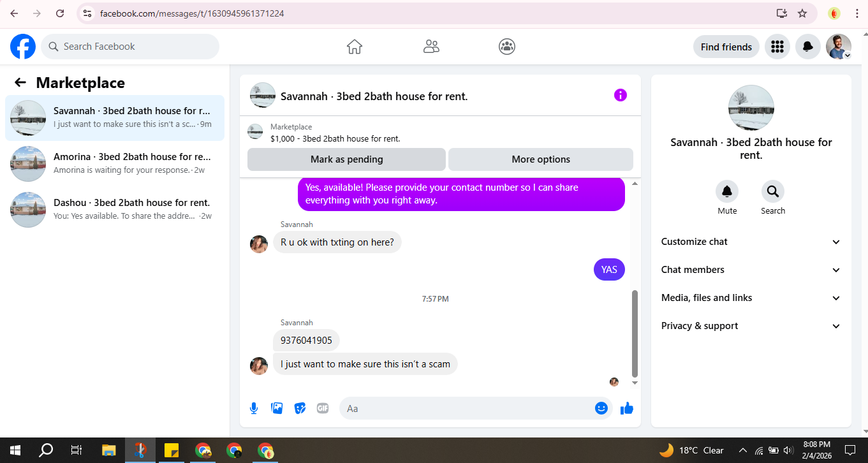The height and width of the screenshot is (463, 868).
Task: Click the message '9376041905'
Action: point(306,341)
